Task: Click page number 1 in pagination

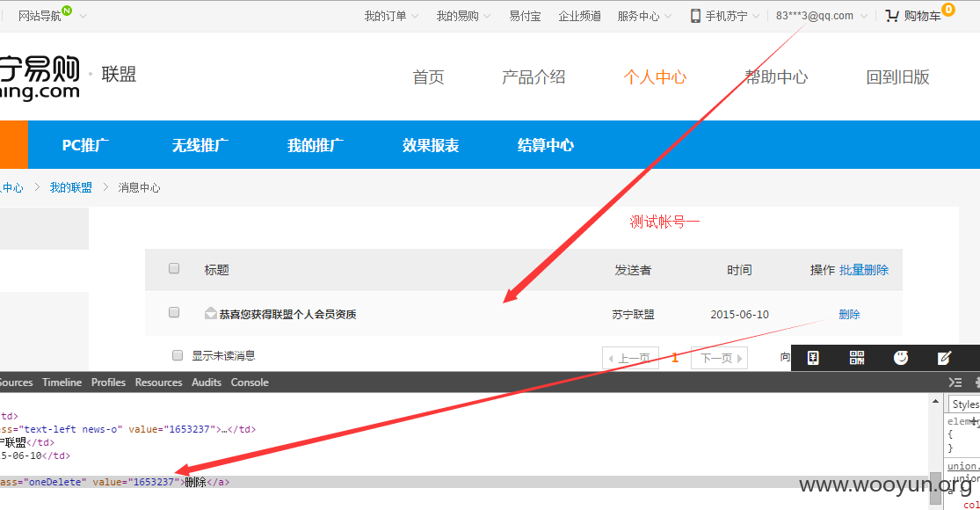Action: pos(675,358)
